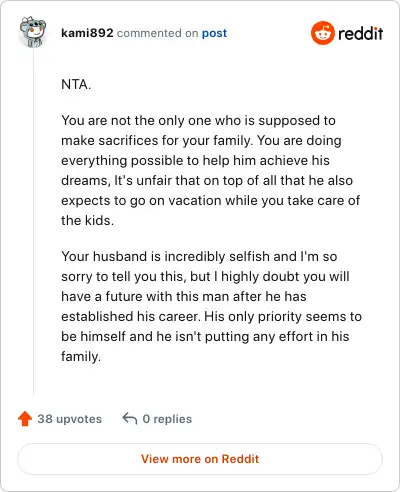Click the reply arrow icon

[130, 418]
